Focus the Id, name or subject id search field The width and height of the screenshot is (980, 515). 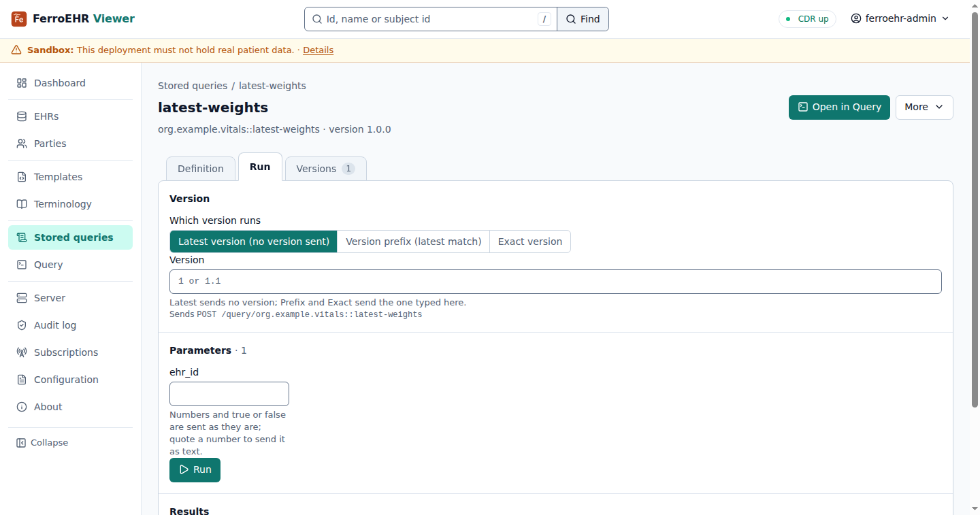click(431, 19)
